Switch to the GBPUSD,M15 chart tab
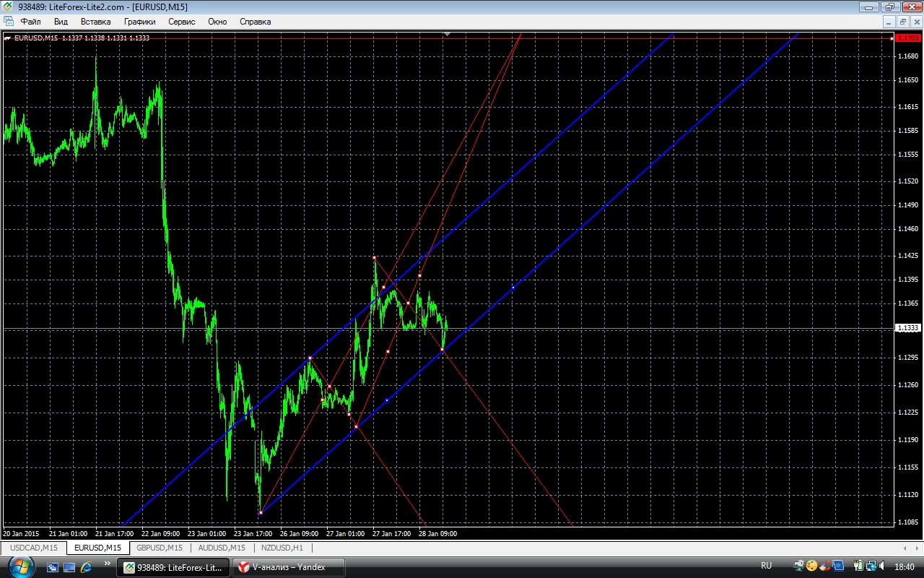924x578 pixels. 160,548
